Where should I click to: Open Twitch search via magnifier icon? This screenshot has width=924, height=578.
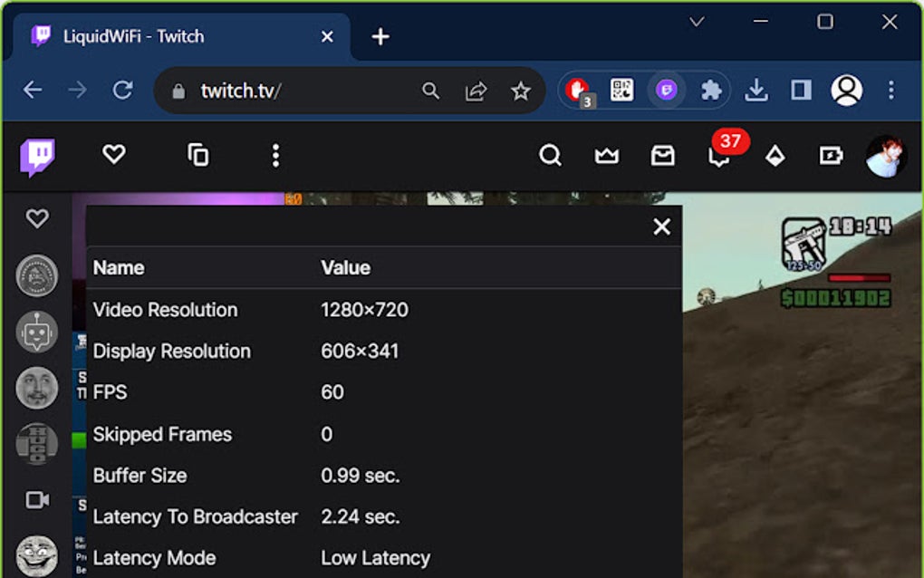tap(550, 156)
